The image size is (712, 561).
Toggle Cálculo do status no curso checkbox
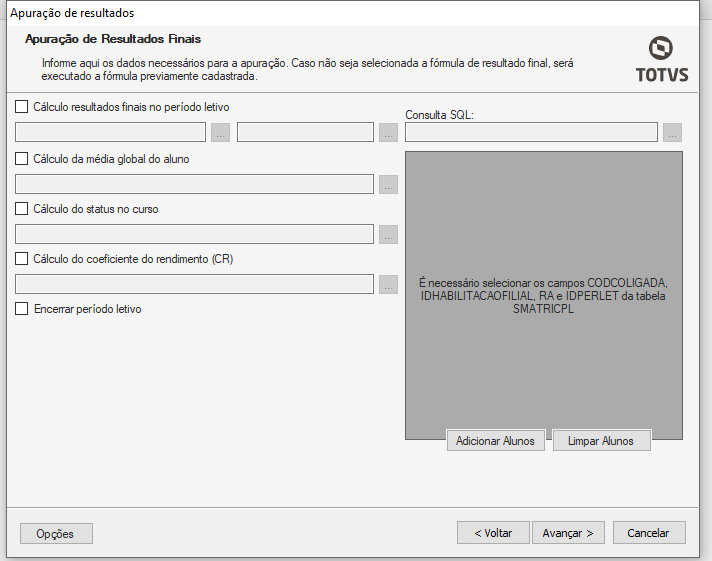coord(22,209)
